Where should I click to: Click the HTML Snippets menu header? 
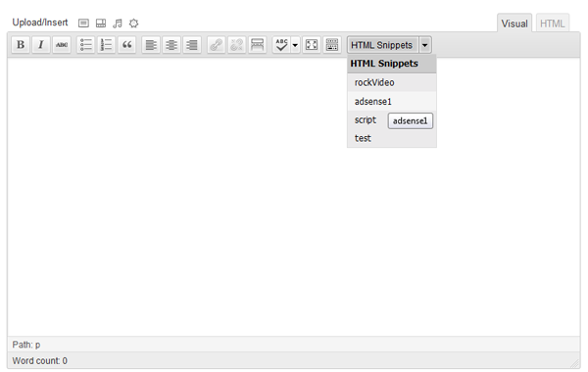click(x=392, y=64)
